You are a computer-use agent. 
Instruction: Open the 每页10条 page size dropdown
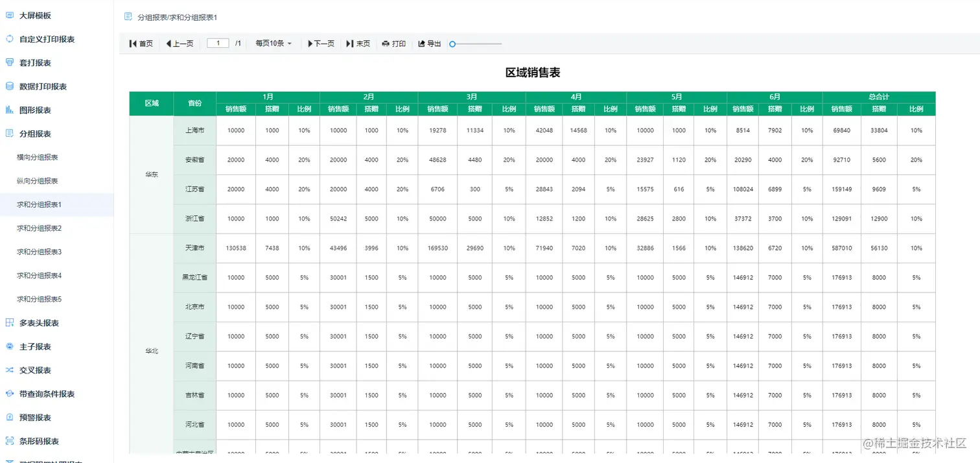(x=274, y=43)
